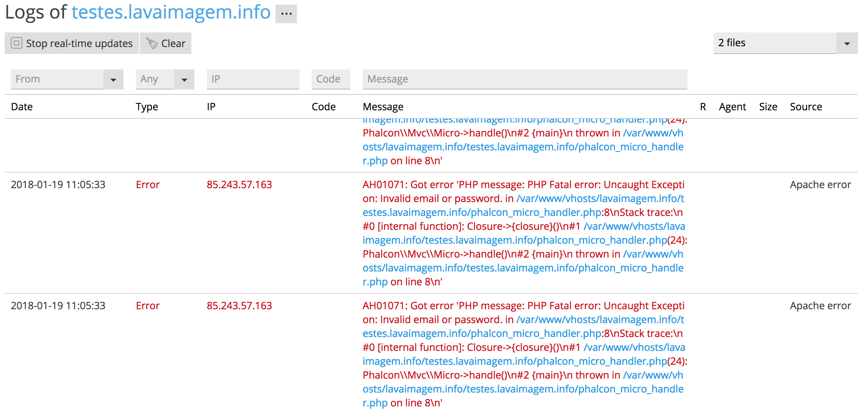The height and width of the screenshot is (418, 868).
Task: Open the testes.lavaimagem.info domain link
Action: [x=171, y=12]
